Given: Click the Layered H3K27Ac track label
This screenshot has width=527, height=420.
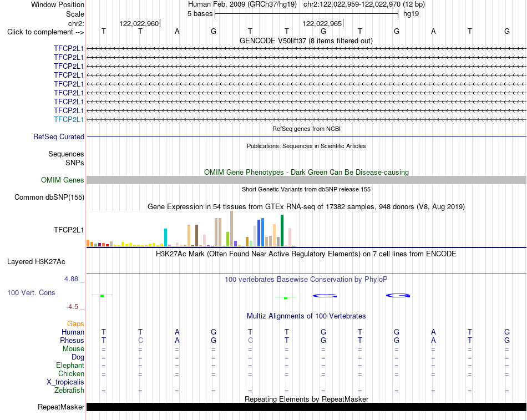Looking at the screenshot, I should tap(36, 262).
